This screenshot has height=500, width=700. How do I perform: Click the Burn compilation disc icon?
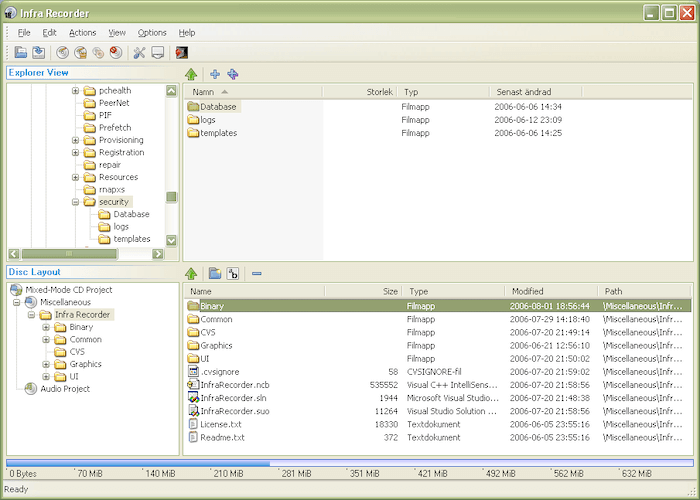pos(62,52)
